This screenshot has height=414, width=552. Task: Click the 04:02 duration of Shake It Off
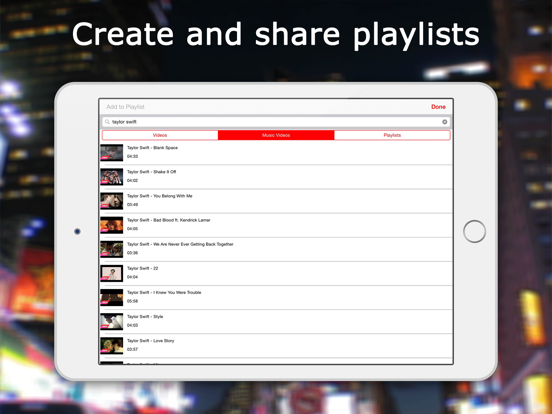[132, 181]
